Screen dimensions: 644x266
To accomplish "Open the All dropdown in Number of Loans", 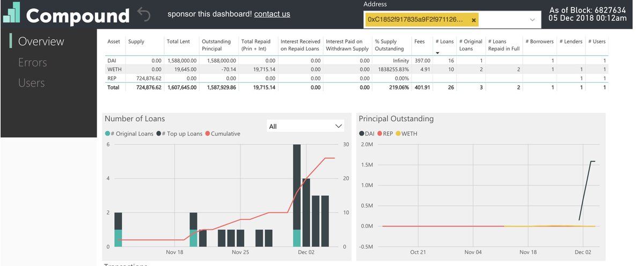I will pyautogui.click(x=306, y=126).
